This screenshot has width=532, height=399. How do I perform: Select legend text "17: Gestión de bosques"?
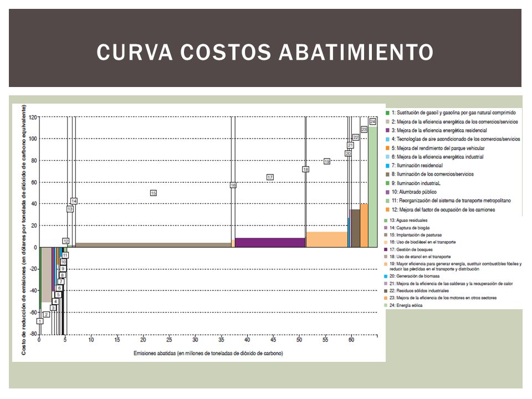pyautogui.click(x=411, y=249)
